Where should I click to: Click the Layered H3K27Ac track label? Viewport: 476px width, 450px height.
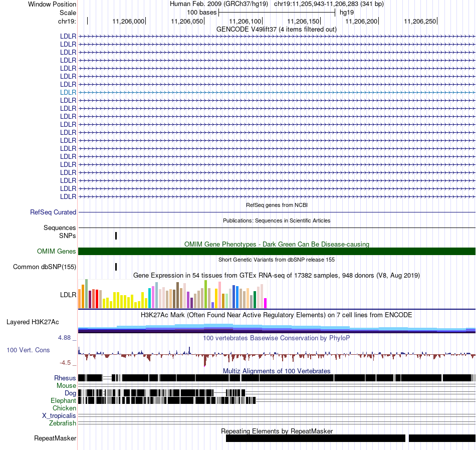[x=33, y=322]
